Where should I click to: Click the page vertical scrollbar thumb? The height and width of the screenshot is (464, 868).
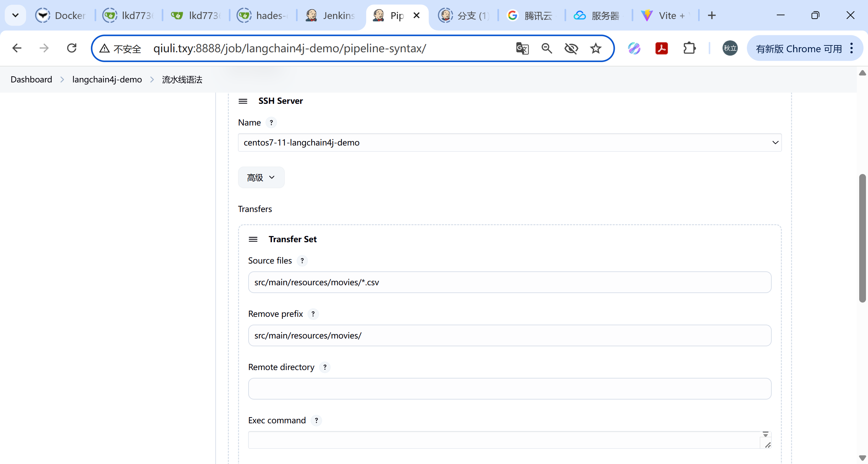click(x=862, y=237)
